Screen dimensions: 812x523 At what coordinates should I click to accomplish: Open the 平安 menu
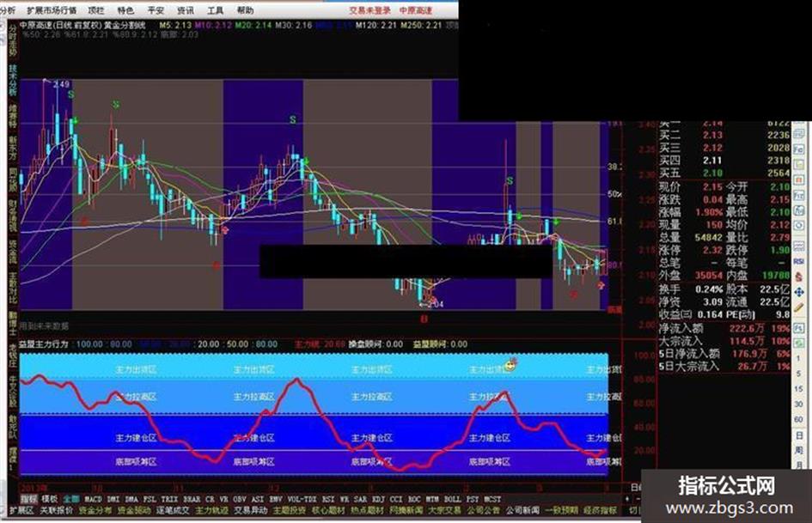[x=156, y=9]
